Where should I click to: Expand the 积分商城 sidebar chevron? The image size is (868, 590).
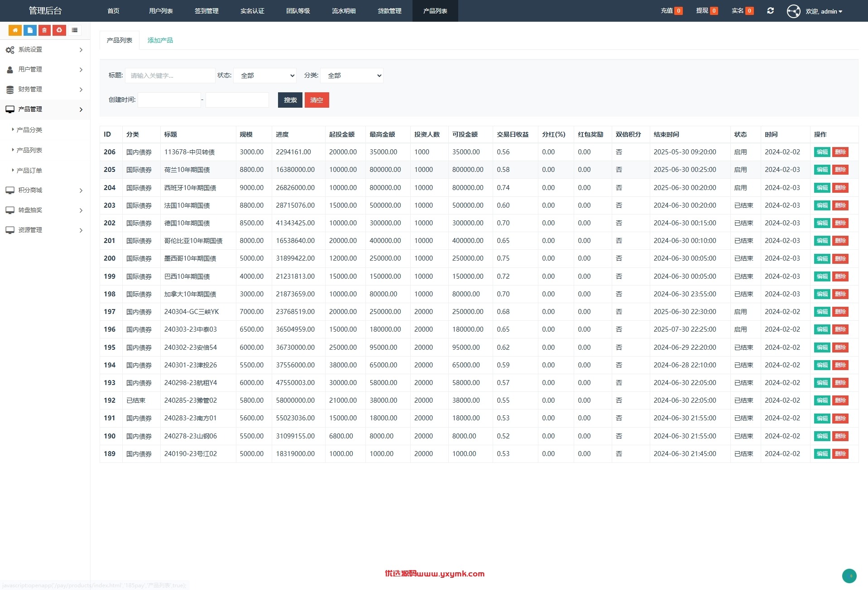click(x=81, y=190)
